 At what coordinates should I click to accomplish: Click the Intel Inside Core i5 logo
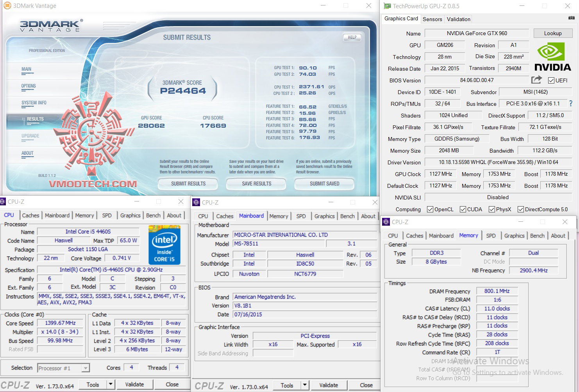click(x=164, y=245)
